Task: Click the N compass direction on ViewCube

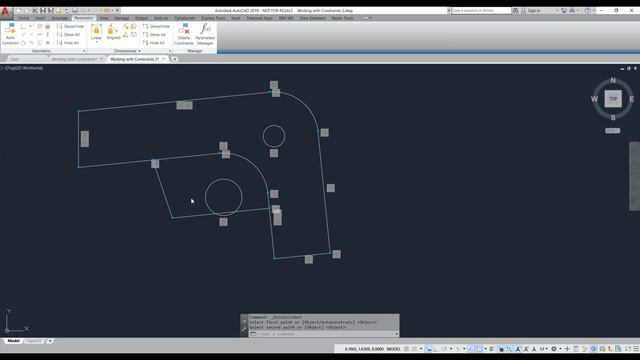Action: pyautogui.click(x=613, y=80)
